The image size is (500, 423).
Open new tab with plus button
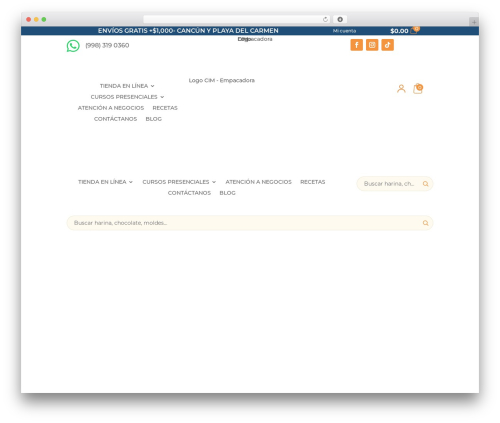point(474,22)
